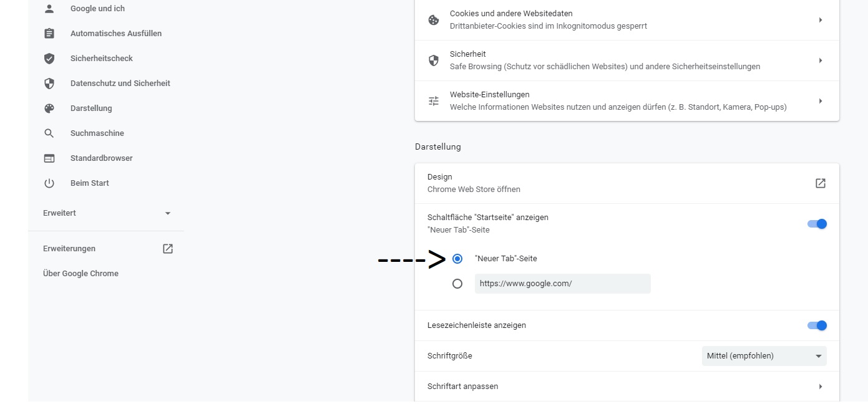
Task: Expand Schriftart anpassen arrow
Action: point(821,387)
